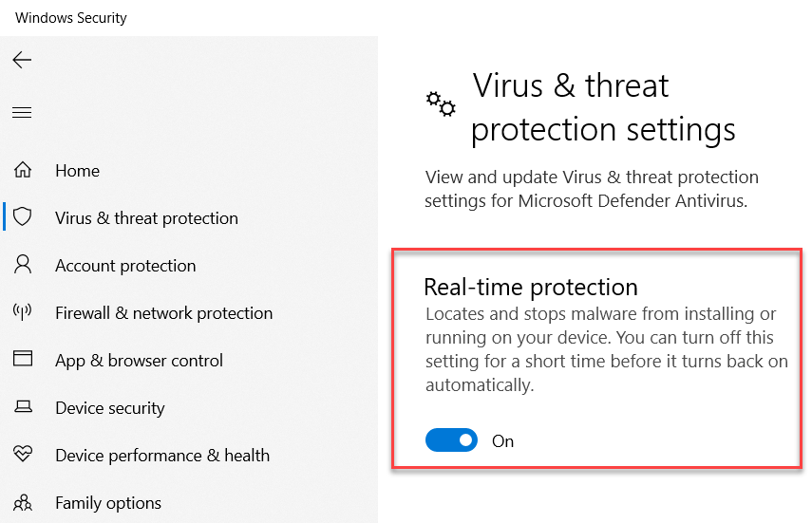The image size is (812, 523).
Task: Select Virus & threat protection label
Action: (146, 218)
